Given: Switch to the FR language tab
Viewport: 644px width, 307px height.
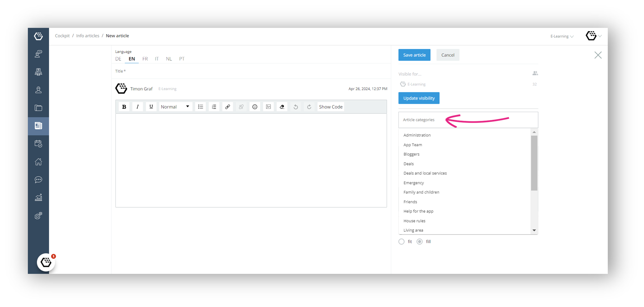Looking at the screenshot, I should 145,59.
